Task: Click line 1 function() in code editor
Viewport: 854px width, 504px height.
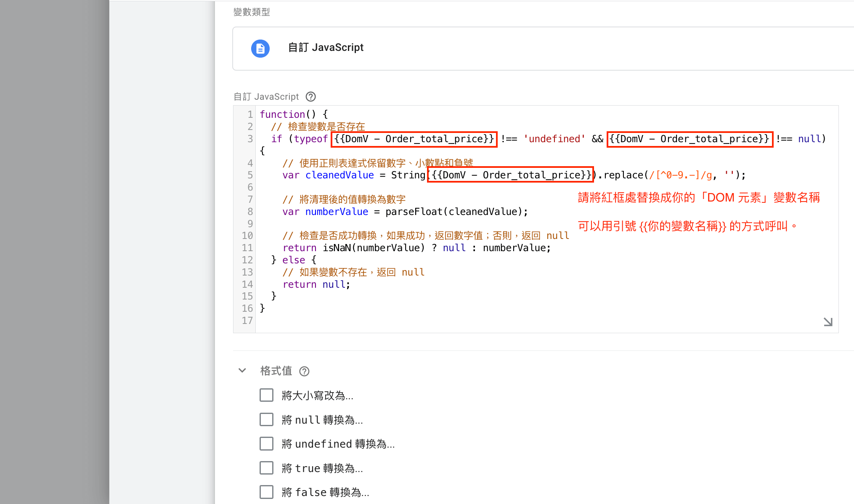Action: tap(294, 114)
